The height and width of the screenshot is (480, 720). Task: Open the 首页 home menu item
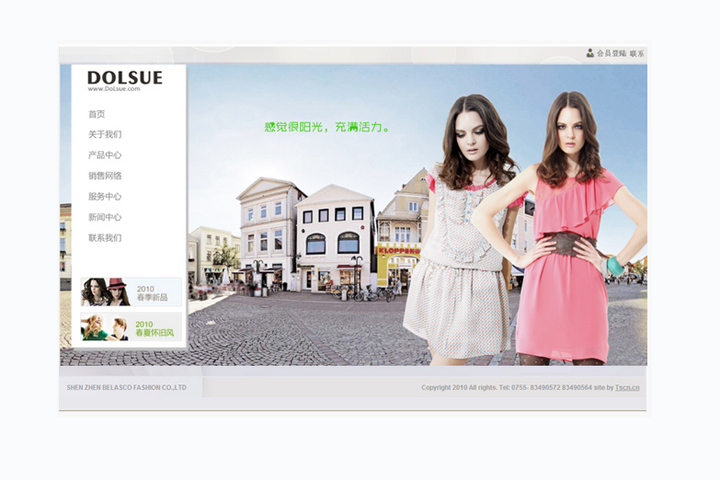96,114
